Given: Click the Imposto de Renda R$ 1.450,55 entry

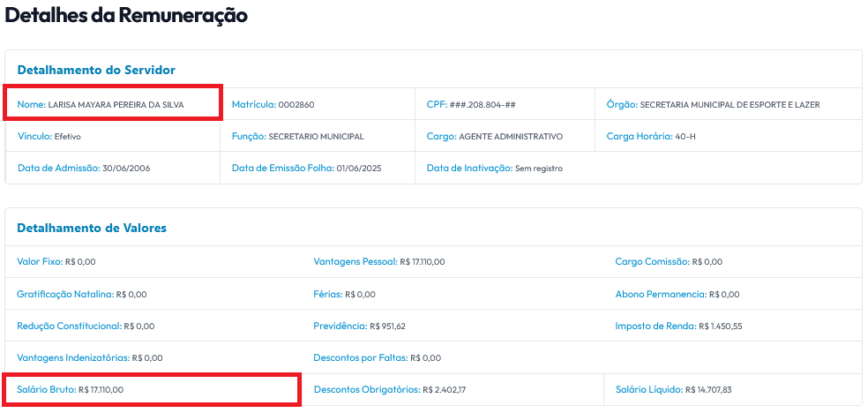Looking at the screenshot, I should [x=678, y=327].
